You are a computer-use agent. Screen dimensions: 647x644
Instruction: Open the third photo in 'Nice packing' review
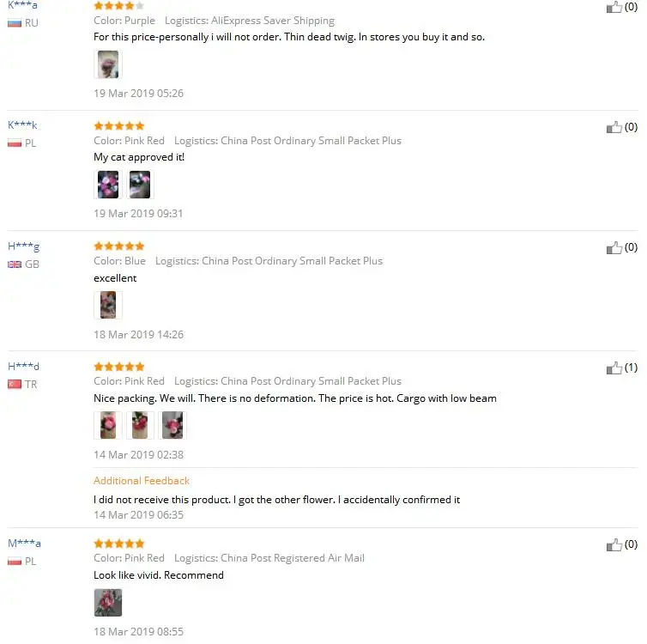coord(172,425)
